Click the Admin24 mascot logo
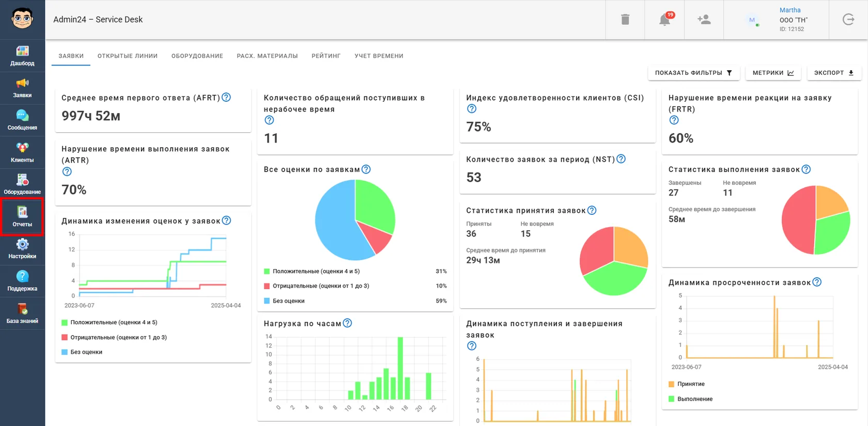868x426 pixels. point(22,19)
